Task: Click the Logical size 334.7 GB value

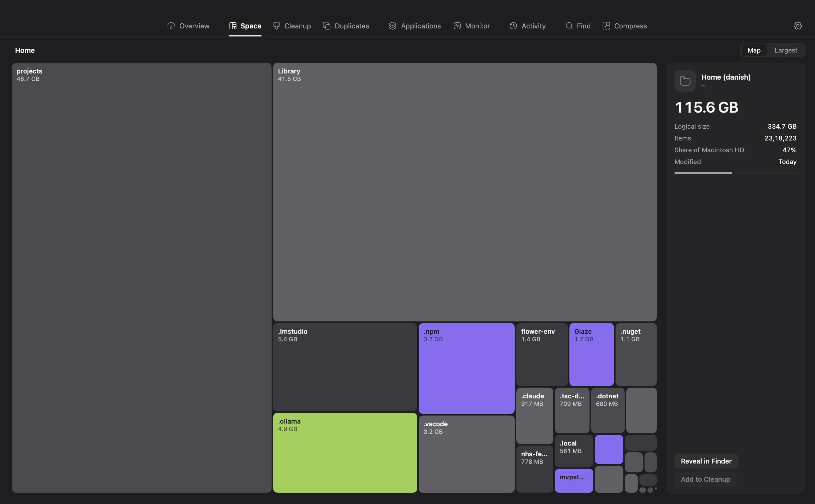Action: point(782,126)
